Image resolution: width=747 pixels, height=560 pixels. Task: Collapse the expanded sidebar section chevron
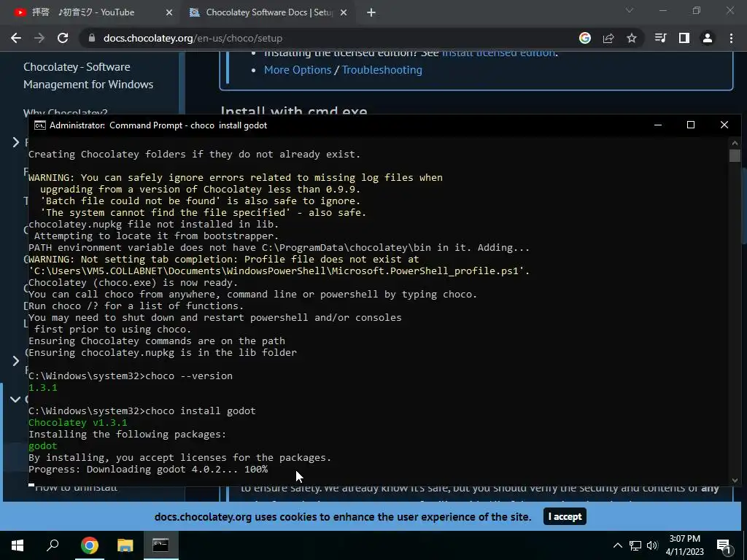point(15,399)
